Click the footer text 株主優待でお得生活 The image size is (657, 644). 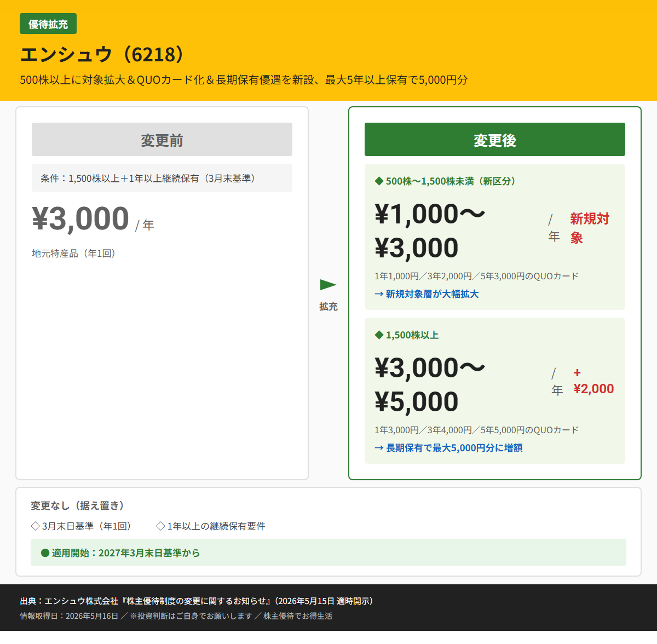(x=298, y=616)
